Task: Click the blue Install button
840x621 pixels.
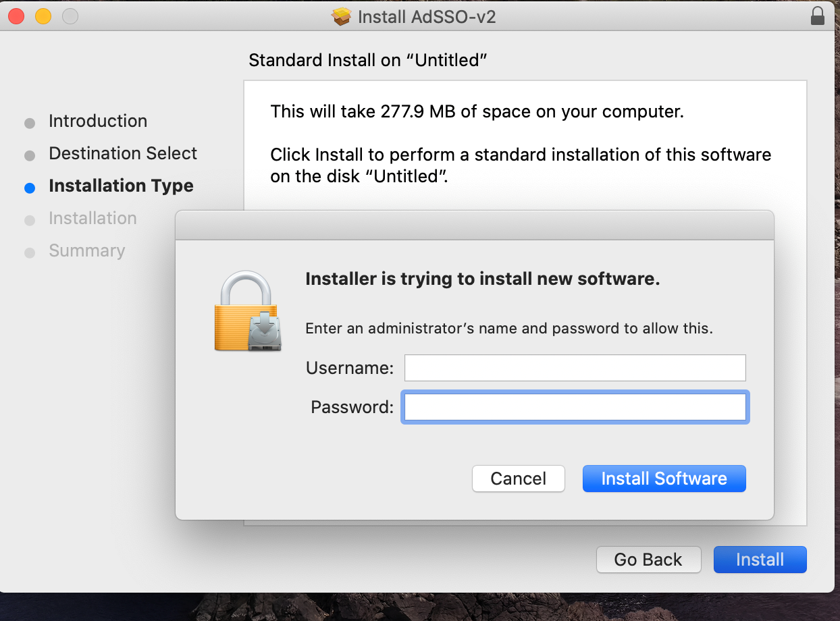Action: tap(760, 560)
